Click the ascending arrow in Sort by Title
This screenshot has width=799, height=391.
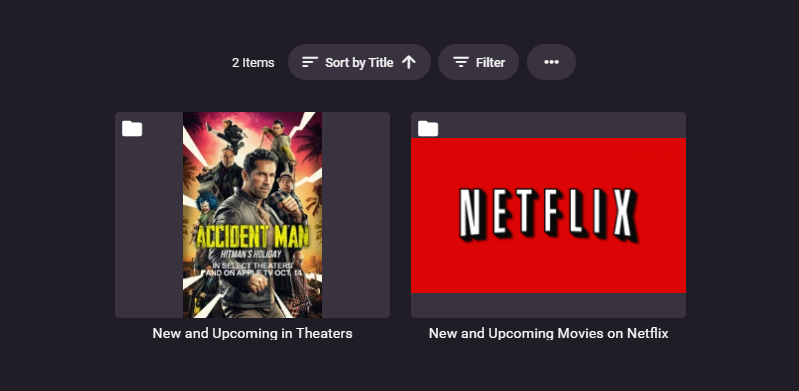409,62
